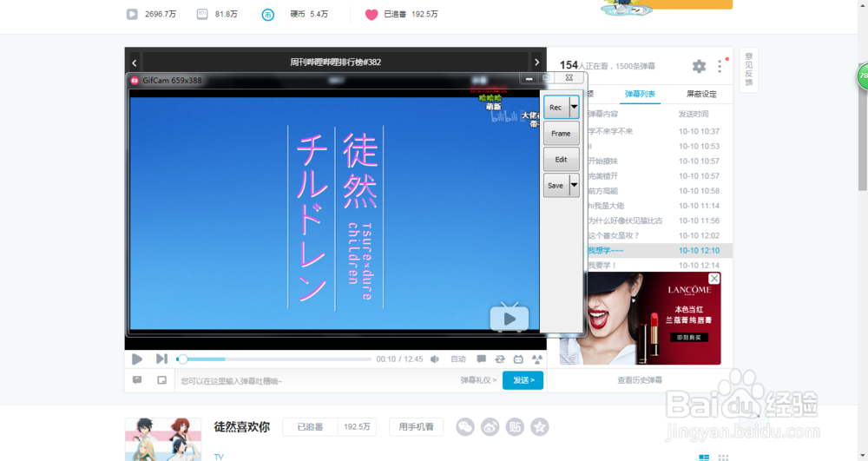Open 弹幕礼仪 link
The image size is (868, 461).
478,380
